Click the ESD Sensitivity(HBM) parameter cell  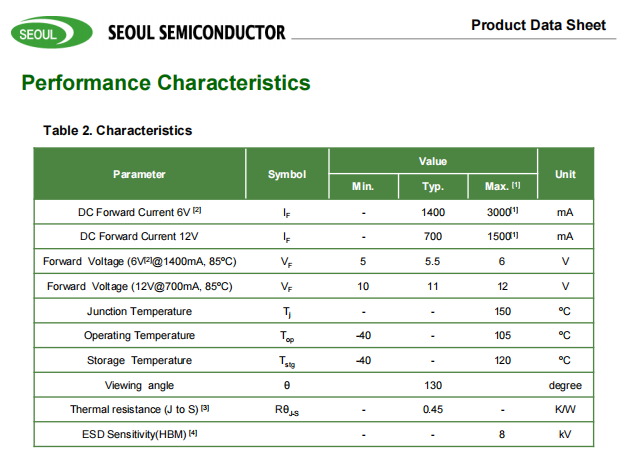[x=139, y=434]
